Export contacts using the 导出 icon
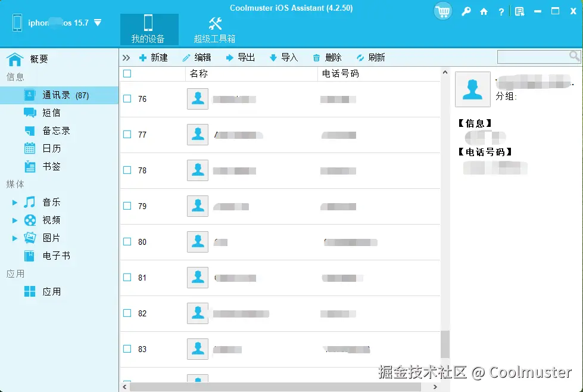Screen dimensions: 583x392 [242, 57]
